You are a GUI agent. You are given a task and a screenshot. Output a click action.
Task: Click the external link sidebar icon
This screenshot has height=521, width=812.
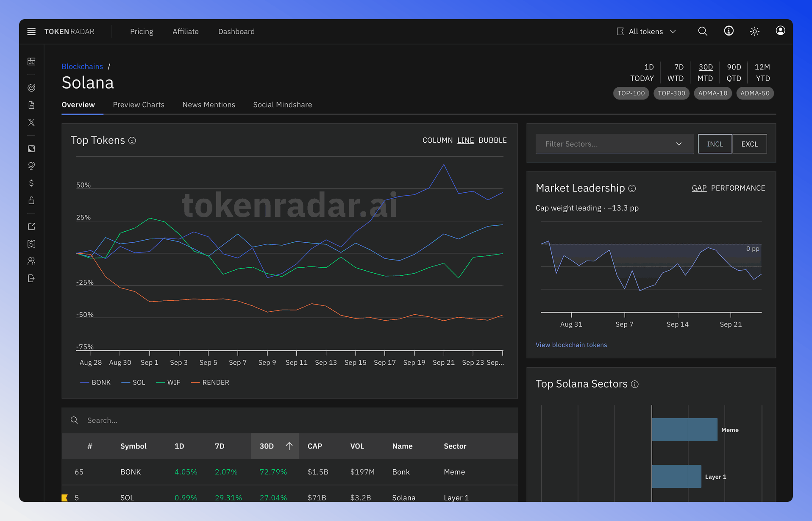coord(31,226)
